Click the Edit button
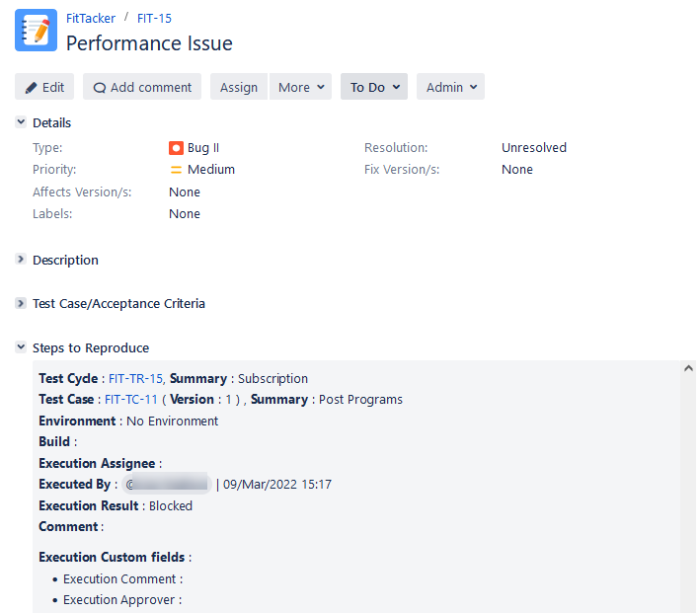This screenshot has width=700, height=613. point(44,87)
